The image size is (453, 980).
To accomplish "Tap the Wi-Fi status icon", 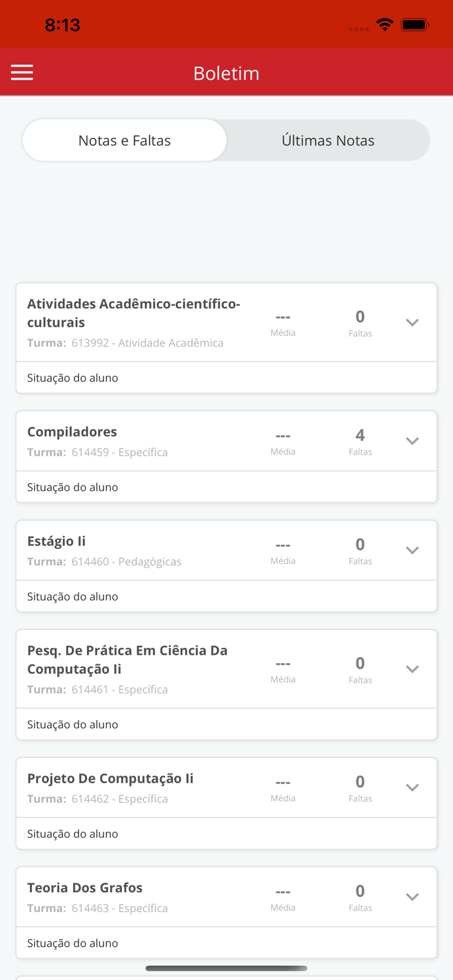I will [x=384, y=24].
